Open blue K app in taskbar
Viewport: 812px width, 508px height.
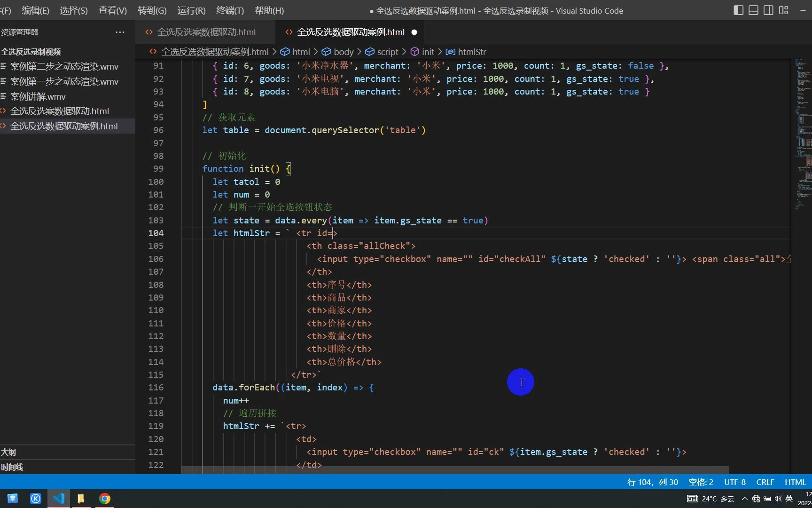36,499
